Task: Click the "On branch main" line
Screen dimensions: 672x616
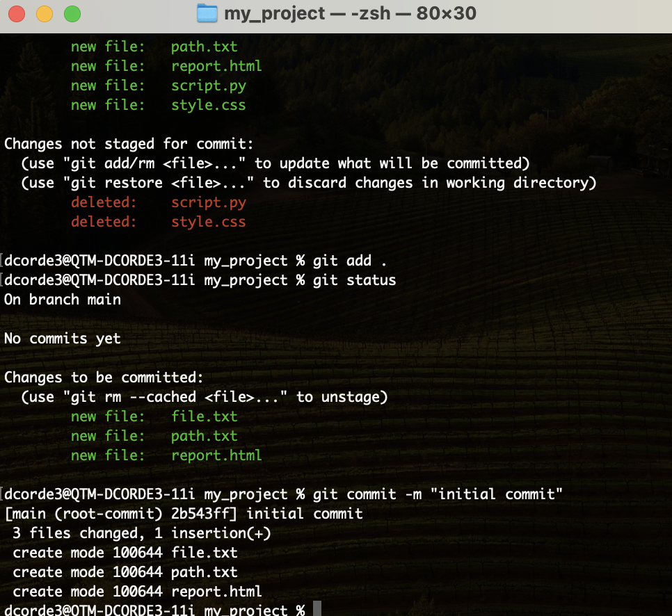Action: pyautogui.click(x=63, y=300)
